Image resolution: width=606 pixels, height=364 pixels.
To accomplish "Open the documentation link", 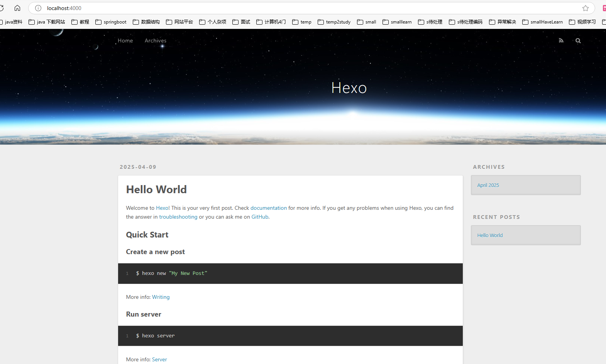I will [x=269, y=208].
